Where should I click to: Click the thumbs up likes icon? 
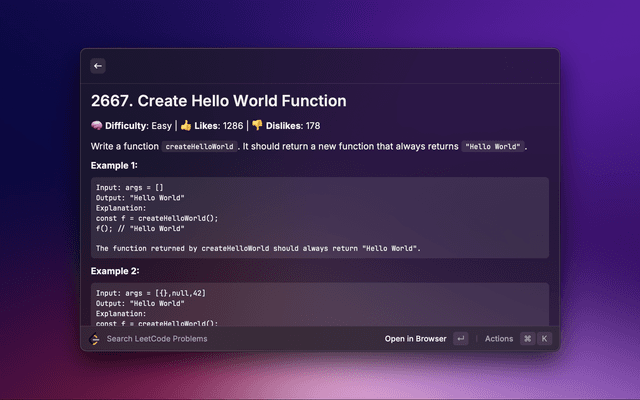[185, 126]
